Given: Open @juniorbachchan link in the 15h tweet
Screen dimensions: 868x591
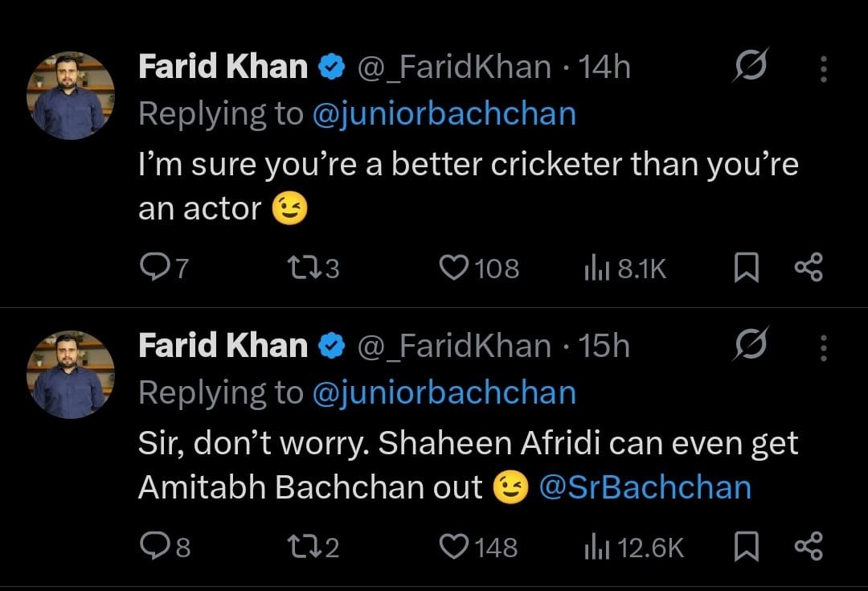Looking at the screenshot, I should pos(444,393).
